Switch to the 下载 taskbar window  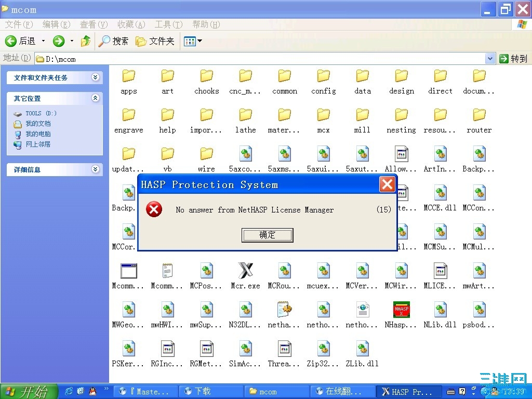click(x=211, y=392)
